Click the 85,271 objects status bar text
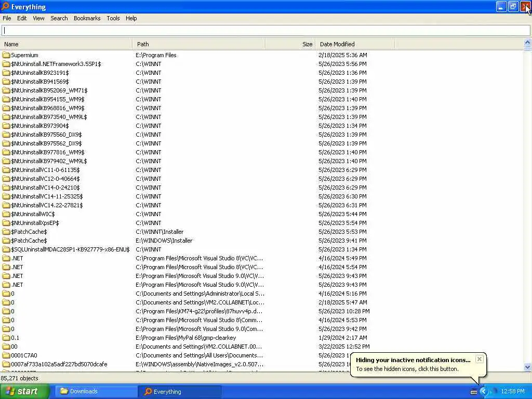This screenshot has height=399, width=532. pos(19,378)
